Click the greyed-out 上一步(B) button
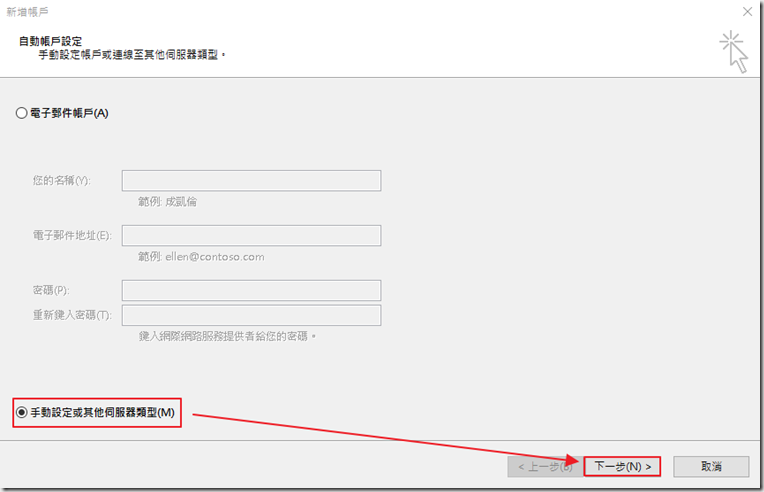 (x=544, y=466)
